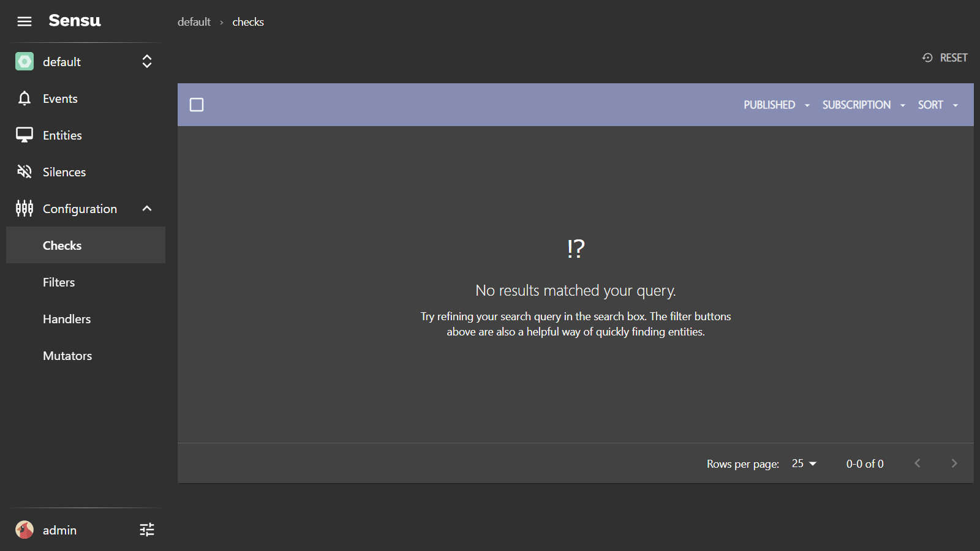Open the Sort dropdown
This screenshot has height=551, width=980.
pyautogui.click(x=937, y=105)
